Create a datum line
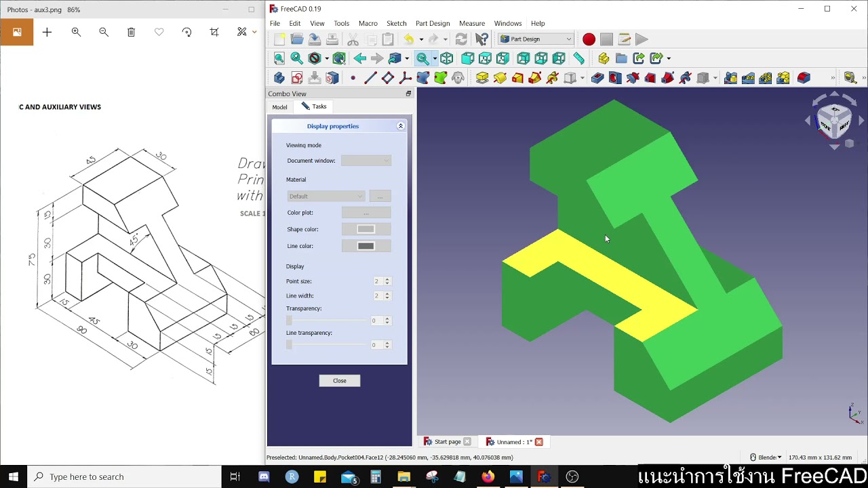868x488 pixels. click(x=370, y=78)
